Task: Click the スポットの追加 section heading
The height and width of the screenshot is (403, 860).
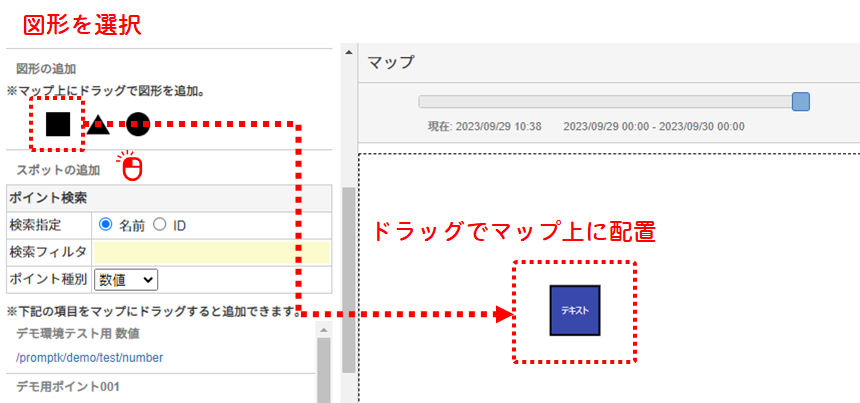Action: 58,170
